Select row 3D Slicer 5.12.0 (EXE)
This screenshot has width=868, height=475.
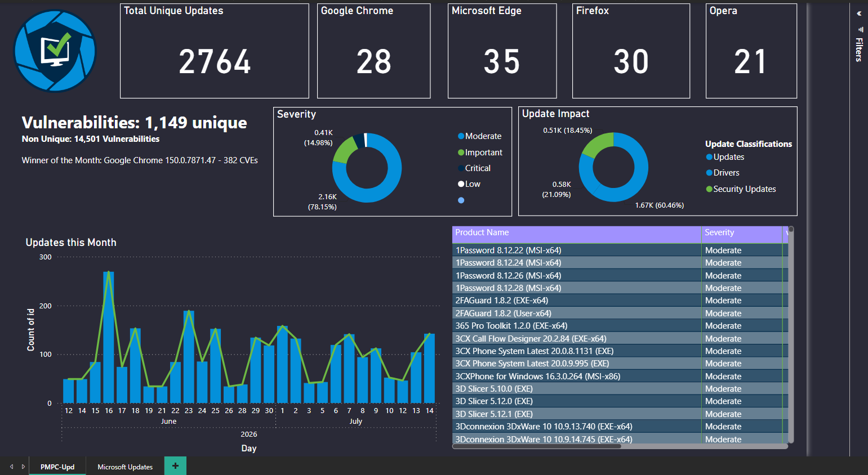coord(620,401)
